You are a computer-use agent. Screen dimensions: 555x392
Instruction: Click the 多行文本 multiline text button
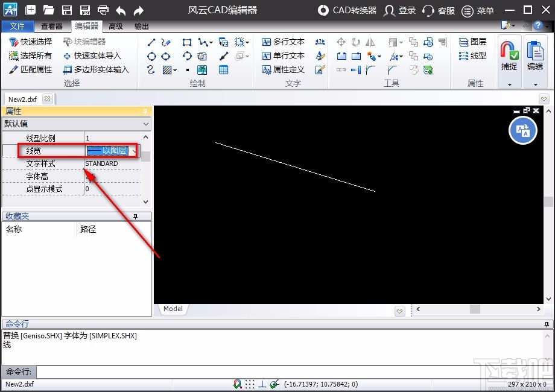click(283, 42)
